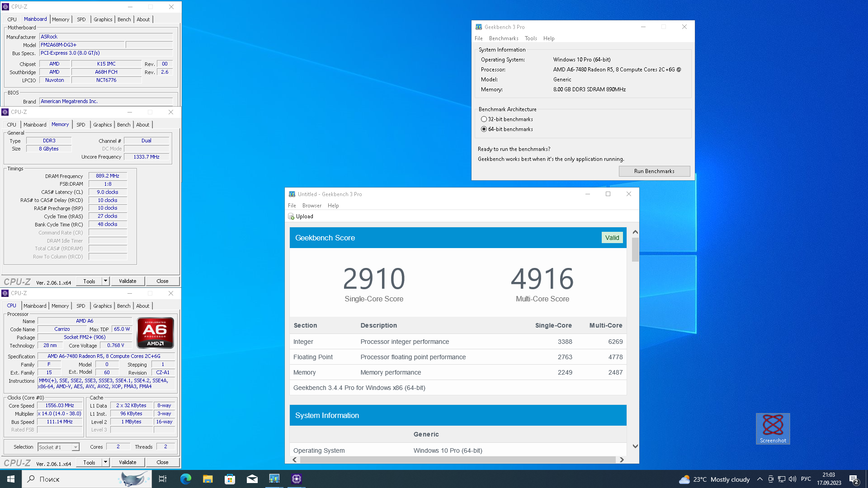Click the volume icon in system tray
Viewport: 868px width, 488px height.
(x=793, y=479)
